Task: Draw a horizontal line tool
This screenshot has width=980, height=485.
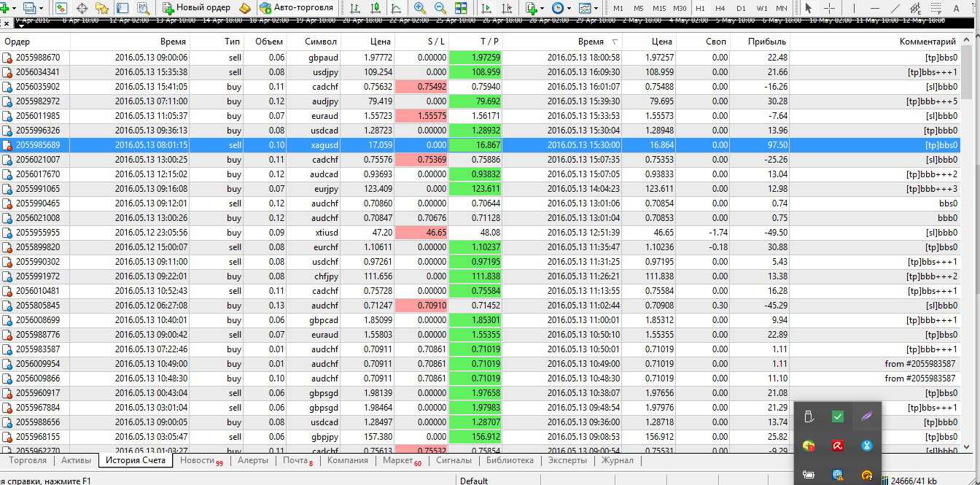Action: (875, 8)
